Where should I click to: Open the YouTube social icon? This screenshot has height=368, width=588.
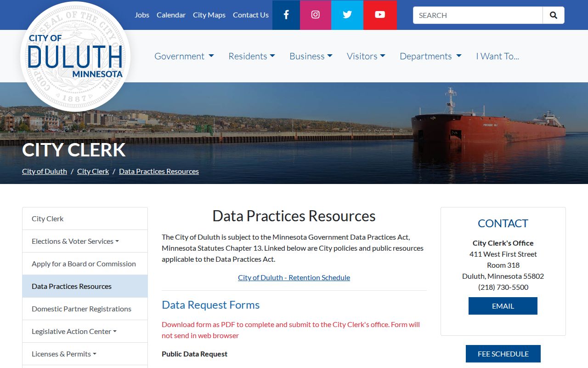[380, 15]
